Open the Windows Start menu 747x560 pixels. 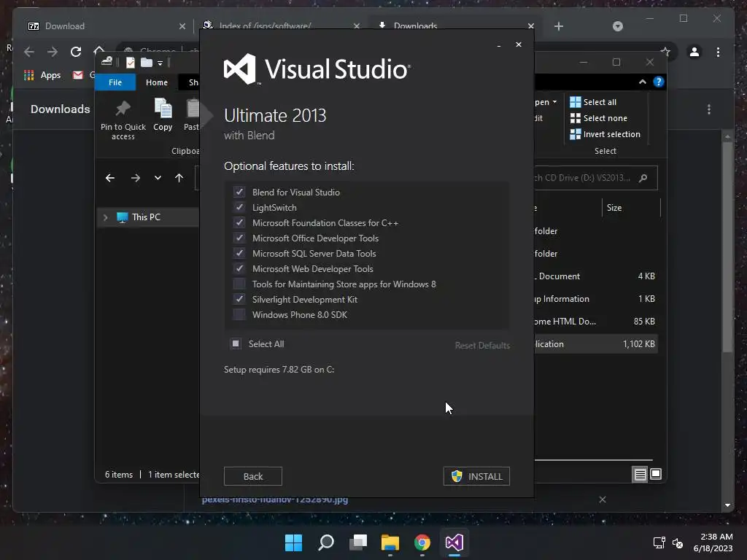click(293, 542)
